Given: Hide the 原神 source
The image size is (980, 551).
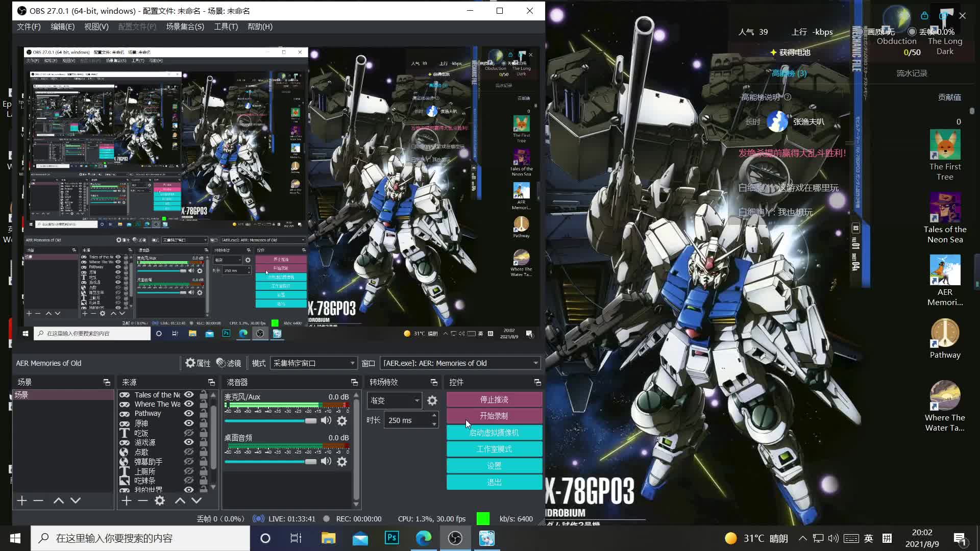Looking at the screenshot, I should coord(189,423).
